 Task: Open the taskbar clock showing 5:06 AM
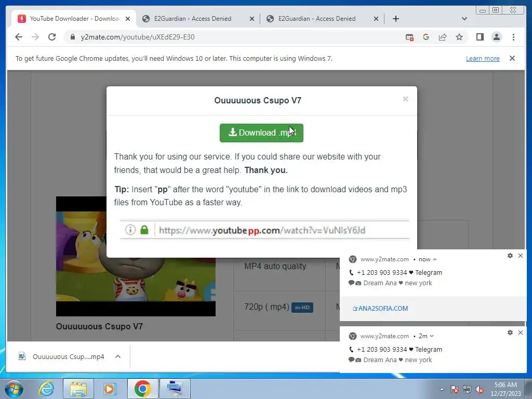(506, 389)
